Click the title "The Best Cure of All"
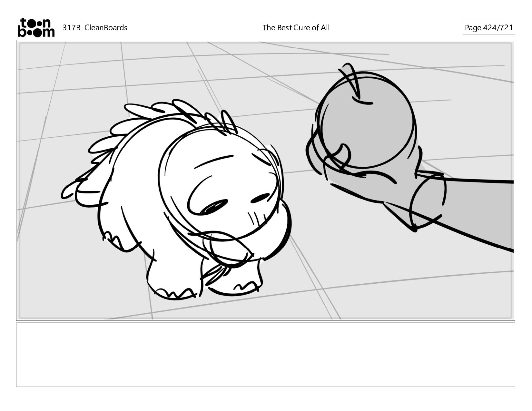 [x=296, y=28]
